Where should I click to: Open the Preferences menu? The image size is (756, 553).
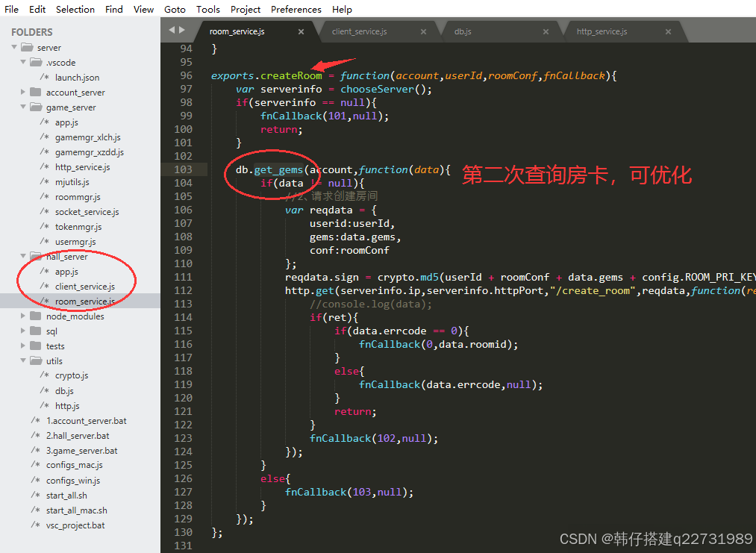296,9
